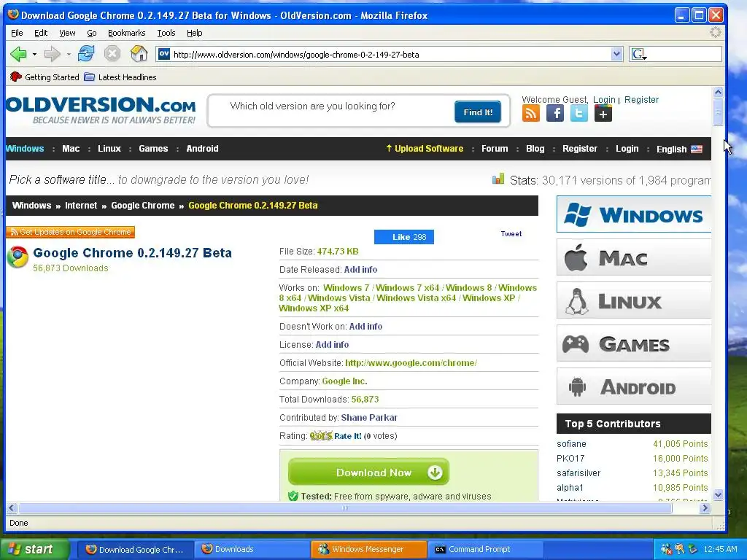Click the Google Chrome breadcrumb link
Screen dimensions: 747x560
tap(142, 205)
